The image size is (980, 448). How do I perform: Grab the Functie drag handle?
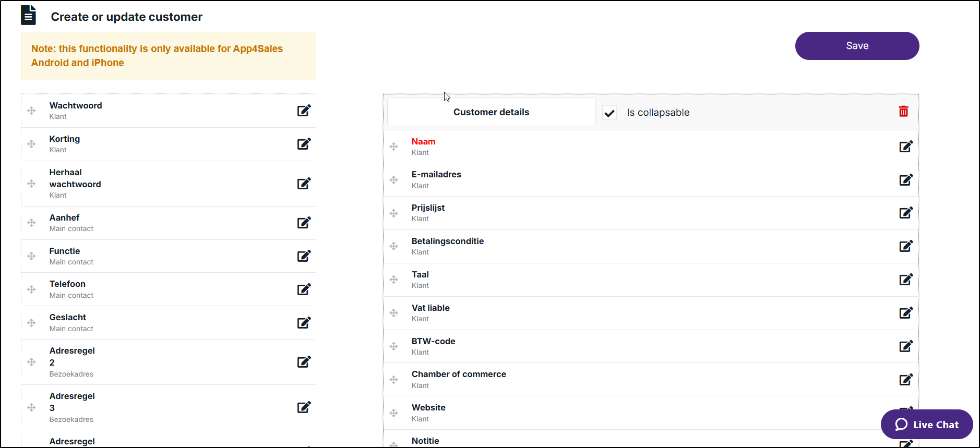pos(31,256)
